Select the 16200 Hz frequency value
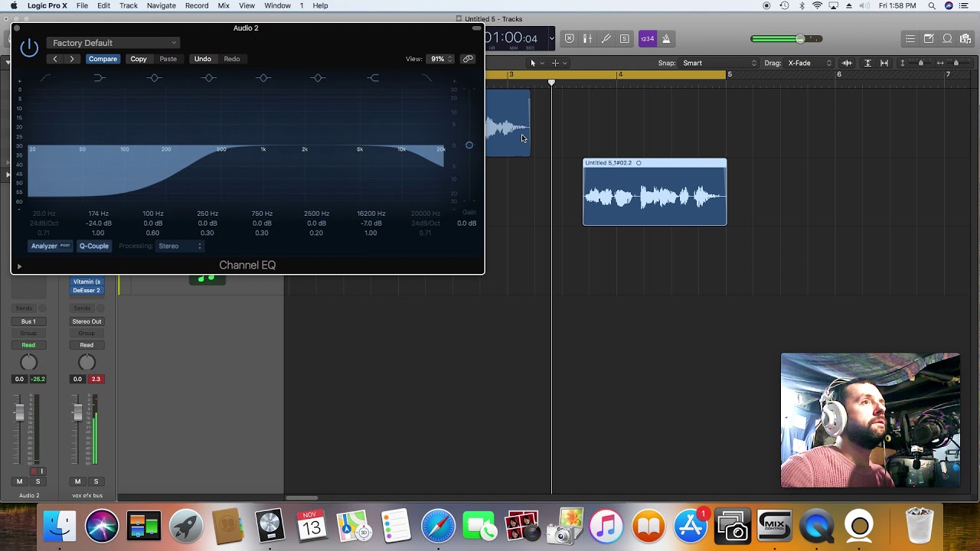 pyautogui.click(x=371, y=214)
